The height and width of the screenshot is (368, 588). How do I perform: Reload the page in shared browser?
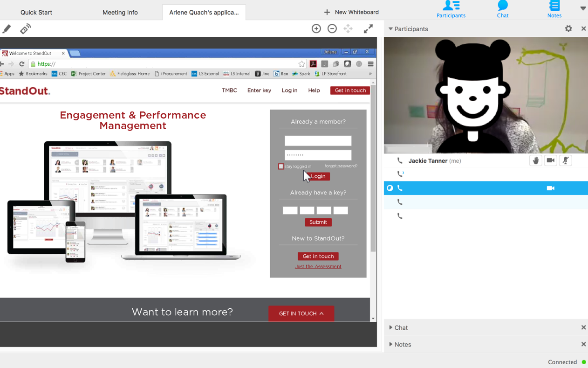coord(21,64)
